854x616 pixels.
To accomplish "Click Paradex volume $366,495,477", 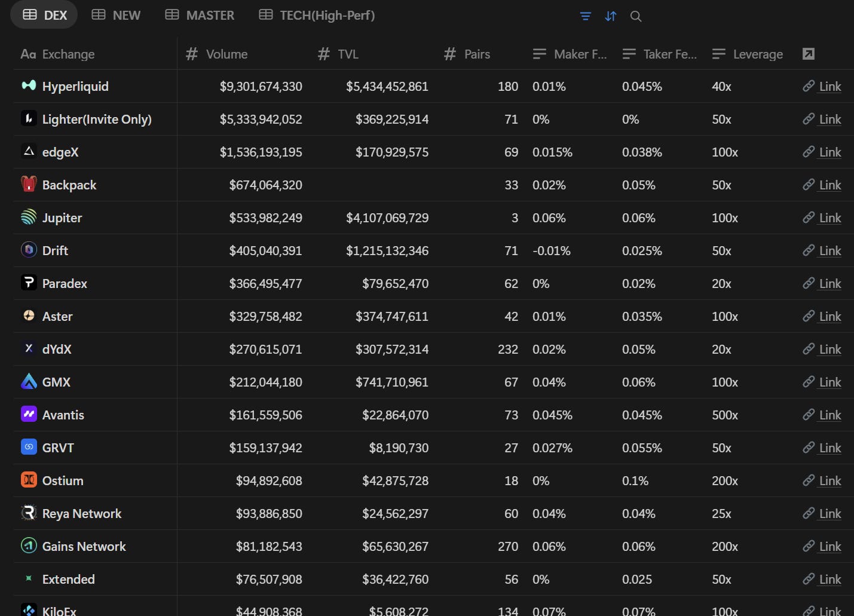I will [x=265, y=283].
